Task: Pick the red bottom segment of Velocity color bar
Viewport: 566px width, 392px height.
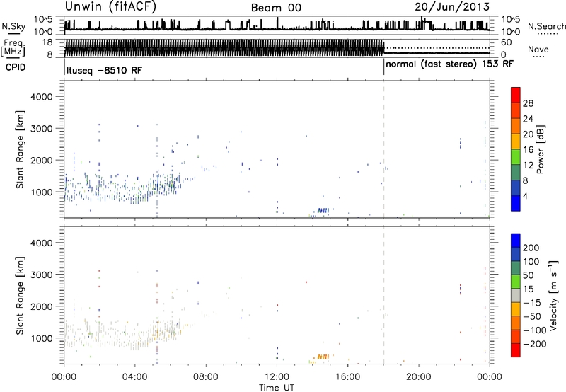Action: 516,350
